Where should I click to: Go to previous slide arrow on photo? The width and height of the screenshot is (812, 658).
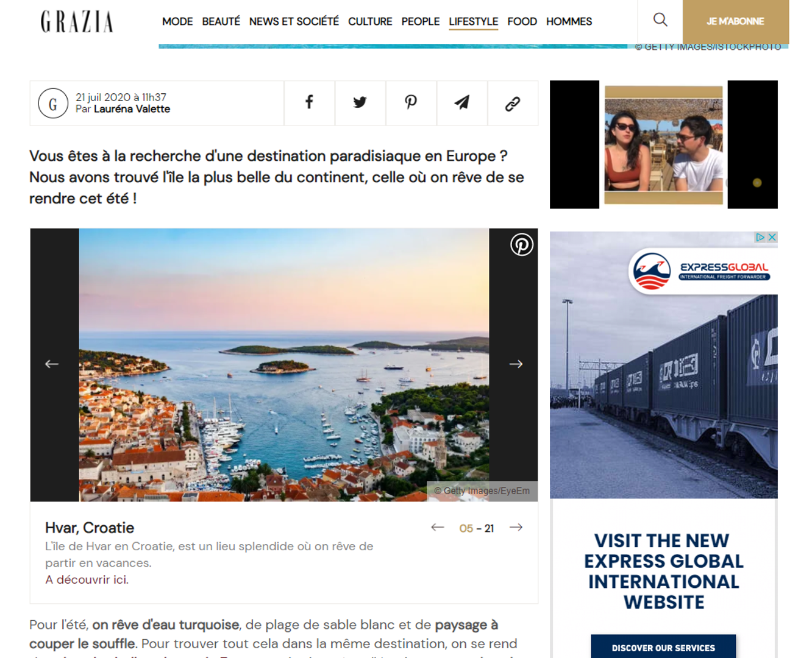point(52,364)
